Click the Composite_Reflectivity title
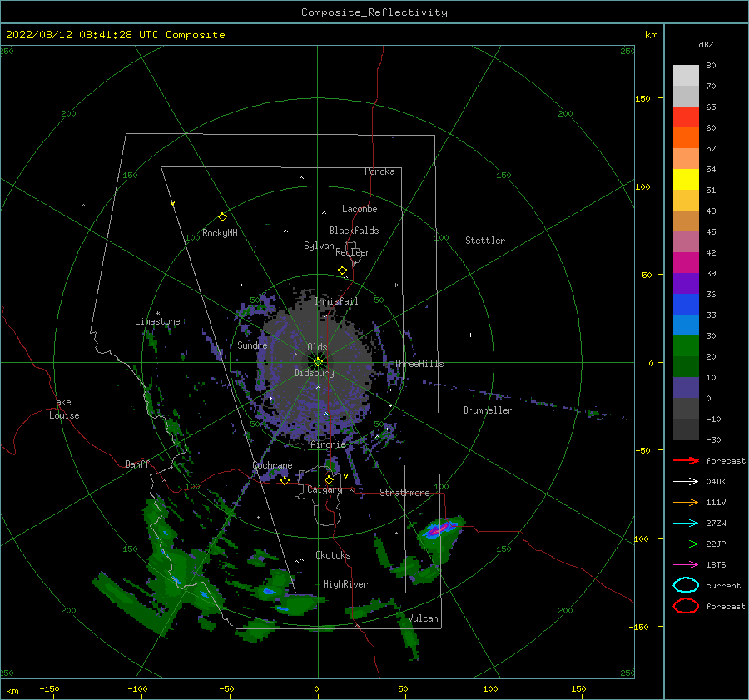749x700 pixels. (374, 12)
